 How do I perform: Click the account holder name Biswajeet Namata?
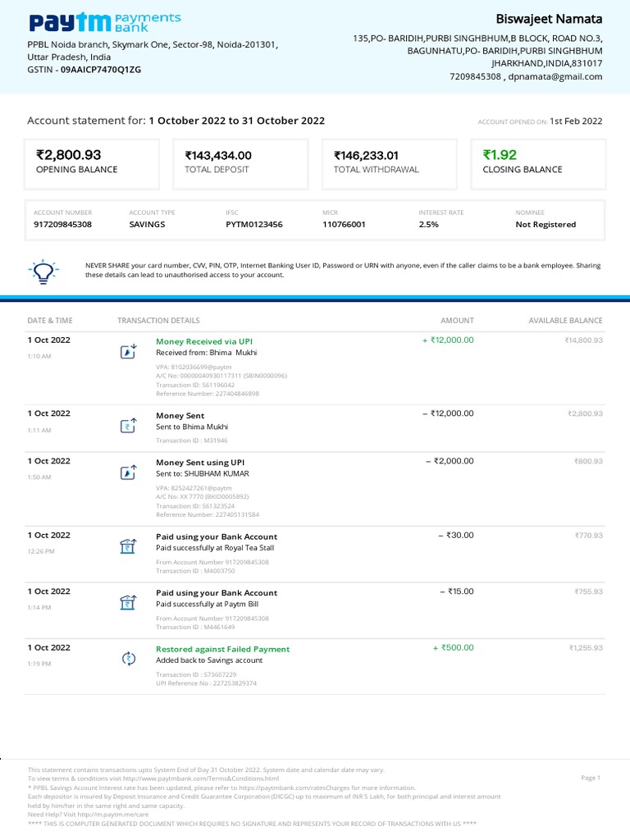coord(549,19)
